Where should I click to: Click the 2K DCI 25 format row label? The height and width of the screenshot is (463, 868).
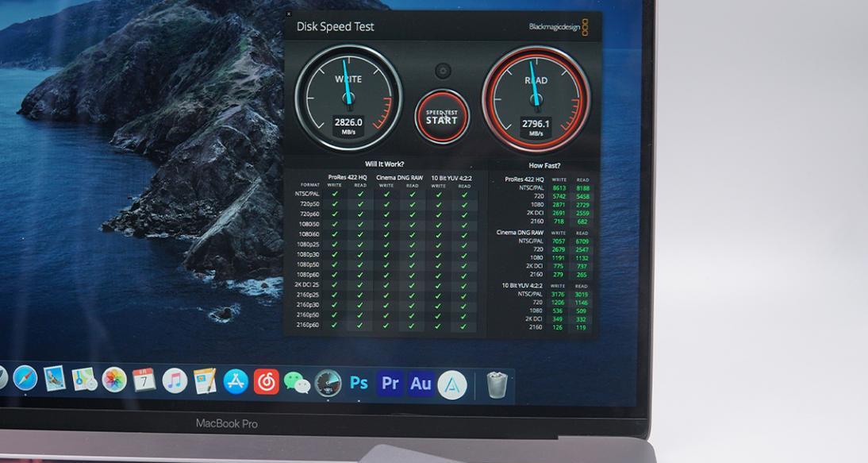(307, 284)
